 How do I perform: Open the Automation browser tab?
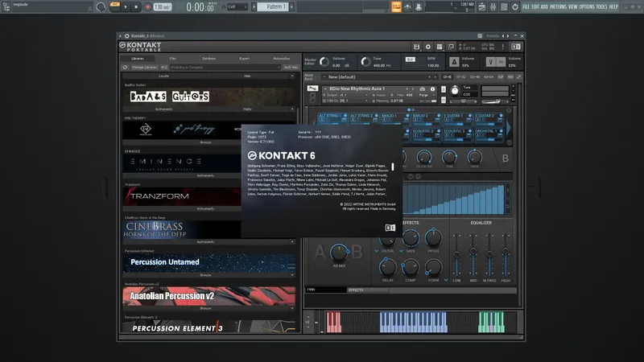tap(282, 58)
